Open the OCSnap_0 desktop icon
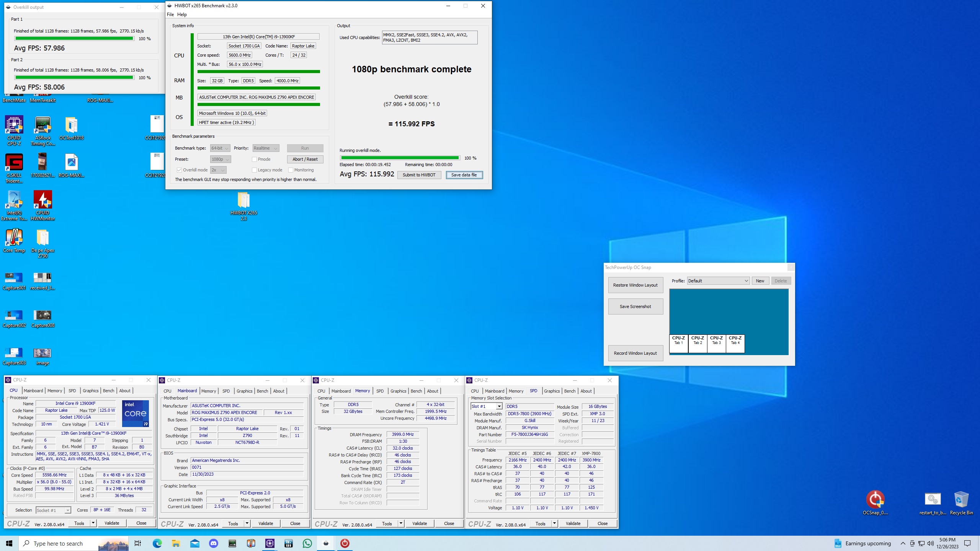The width and height of the screenshot is (980, 551). (x=875, y=503)
